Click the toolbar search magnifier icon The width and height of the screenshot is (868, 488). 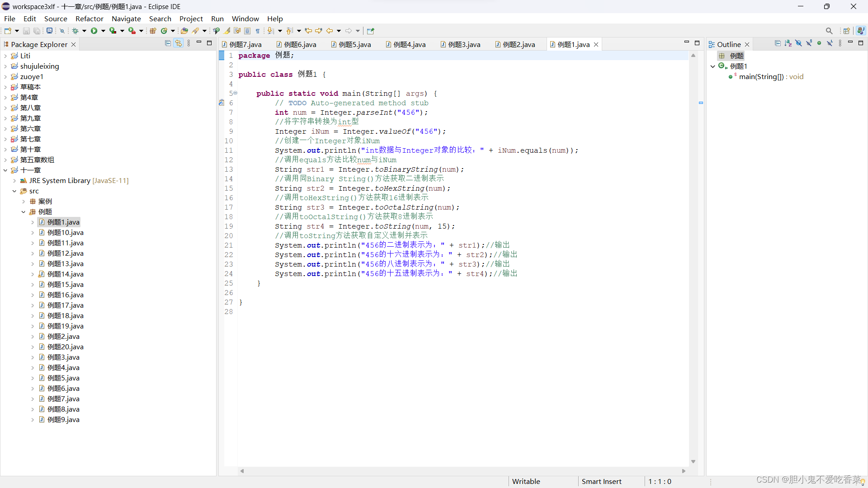tap(829, 31)
